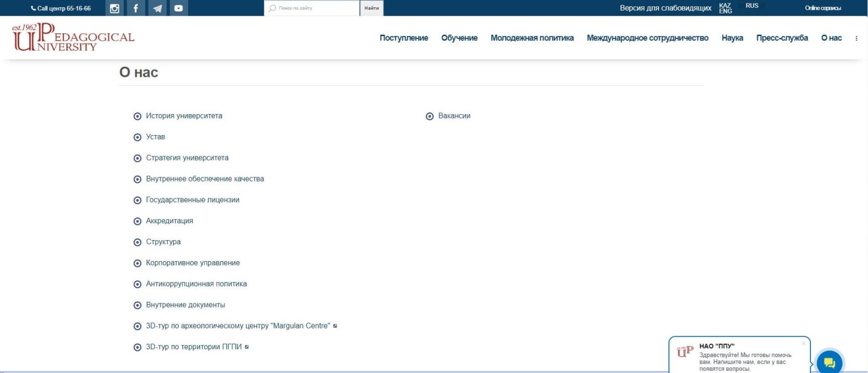The height and width of the screenshot is (373, 868).
Task: Click the Facebook icon in top bar
Action: (x=136, y=8)
